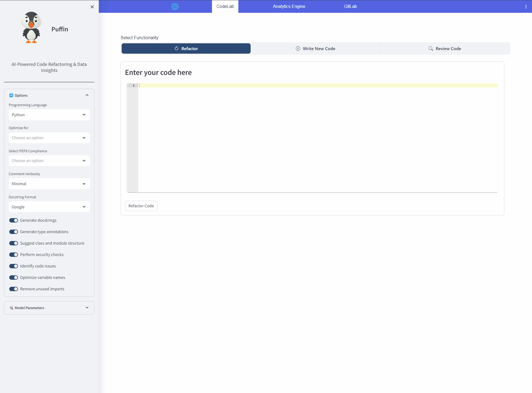
Task: Click the Refactor circular arrow icon
Action: tap(177, 48)
